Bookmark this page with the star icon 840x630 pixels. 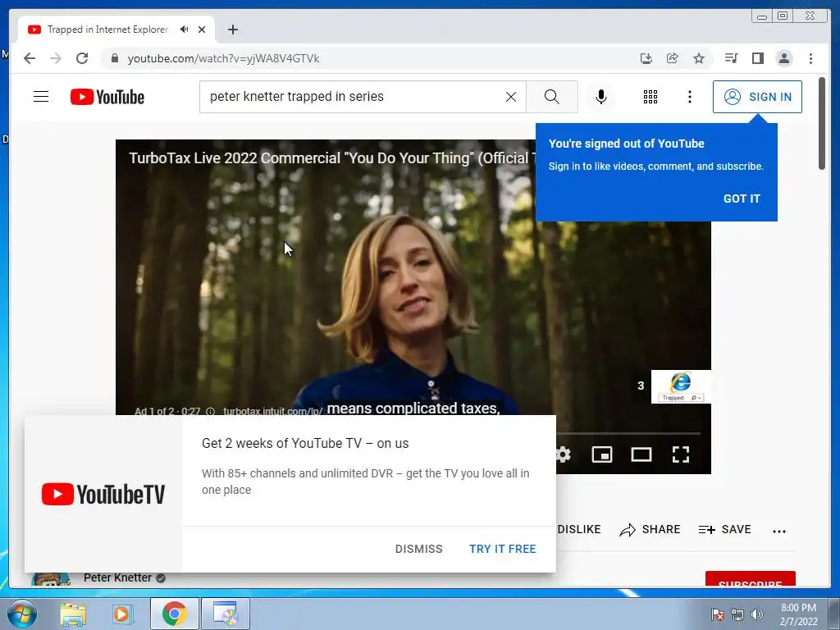(x=699, y=58)
